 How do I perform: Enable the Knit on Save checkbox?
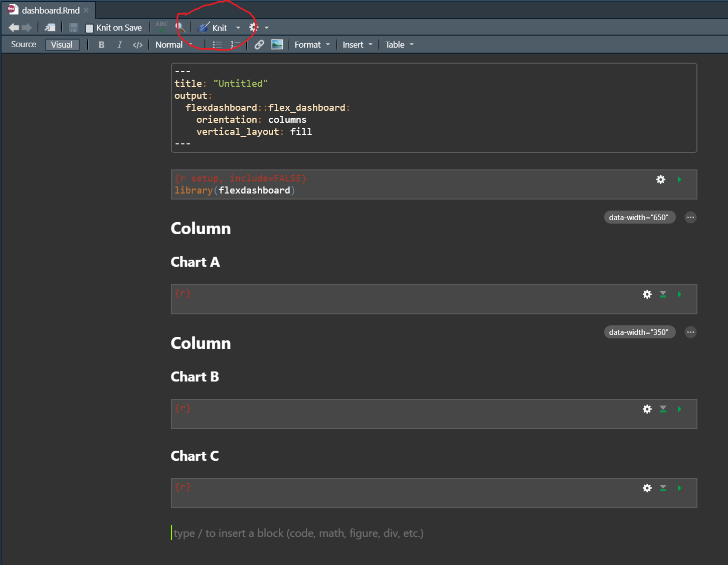point(90,29)
